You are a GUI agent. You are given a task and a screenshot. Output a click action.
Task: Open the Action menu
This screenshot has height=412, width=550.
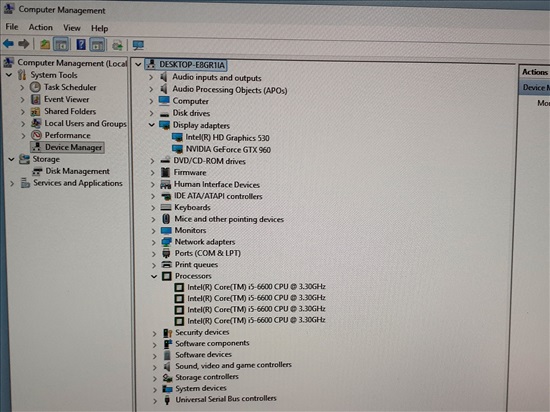41,27
